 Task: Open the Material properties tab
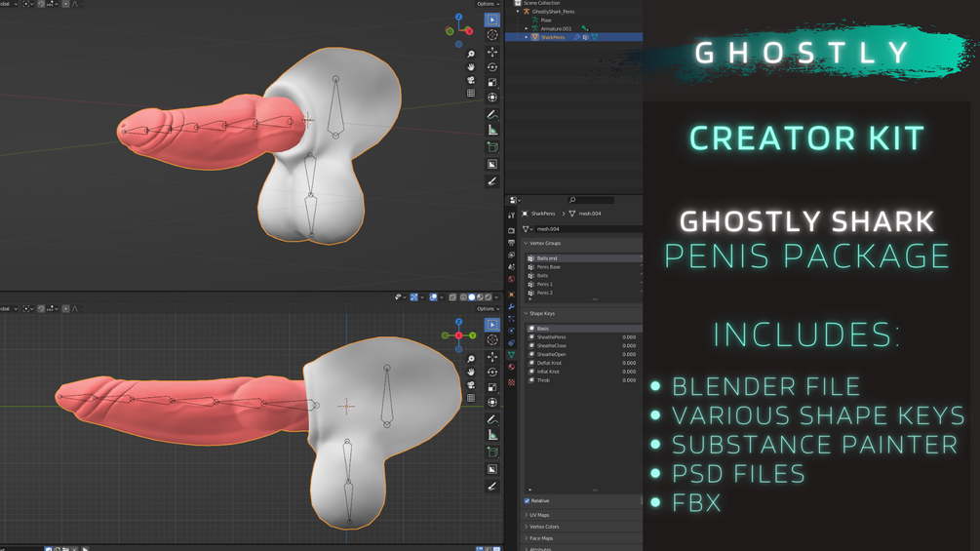click(511, 367)
